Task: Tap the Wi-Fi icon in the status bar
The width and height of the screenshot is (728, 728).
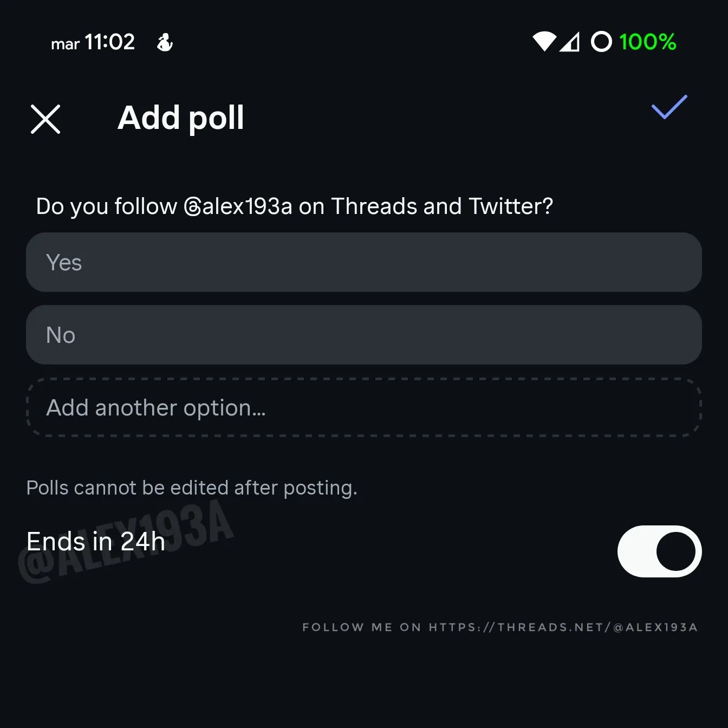Action: (544, 42)
